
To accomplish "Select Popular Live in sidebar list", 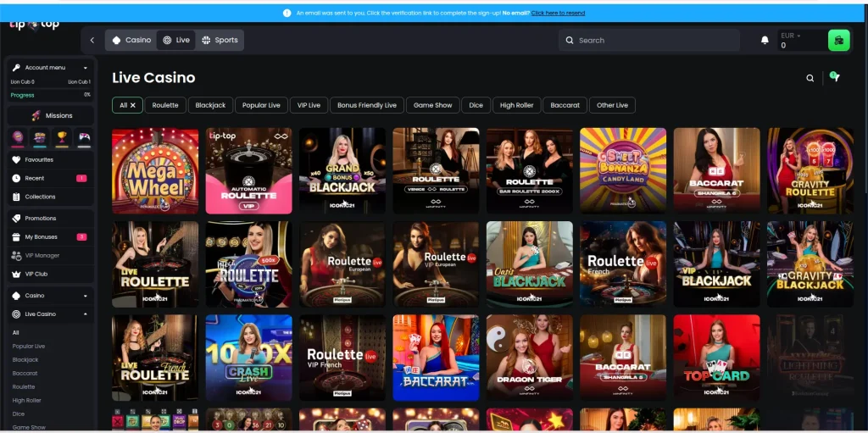I will click(29, 346).
